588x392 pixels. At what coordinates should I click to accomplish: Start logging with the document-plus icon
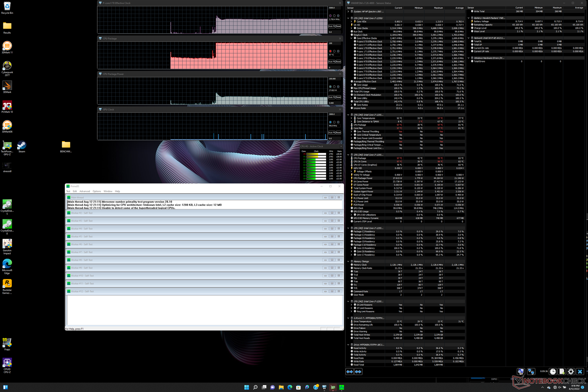562,371
